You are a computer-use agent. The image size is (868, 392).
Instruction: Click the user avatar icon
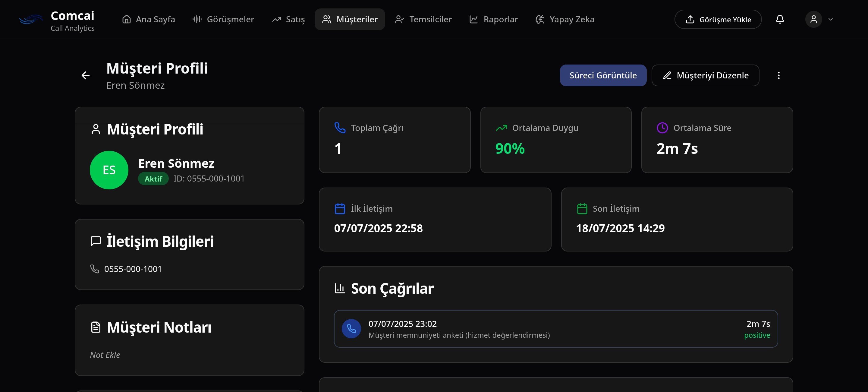(x=813, y=20)
